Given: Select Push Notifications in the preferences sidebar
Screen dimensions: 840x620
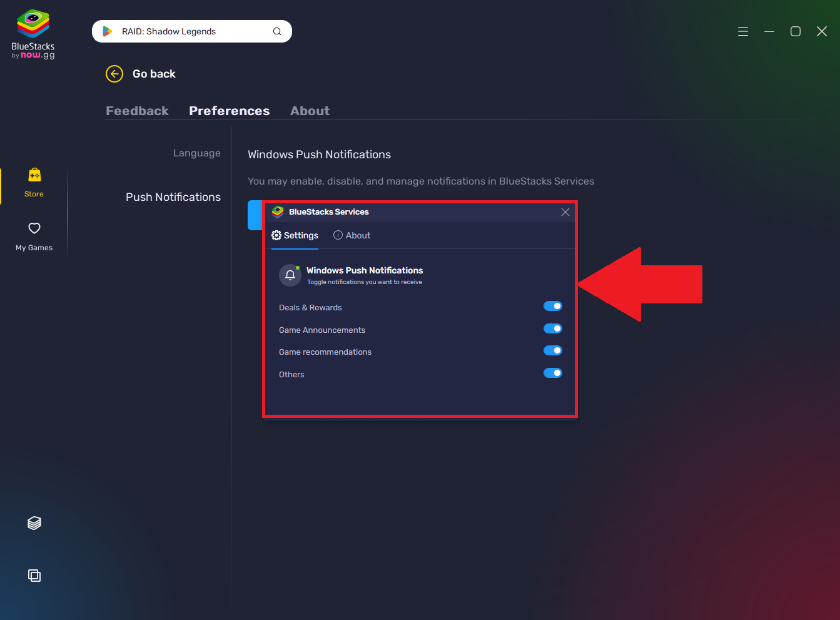Looking at the screenshot, I should pos(173,196).
